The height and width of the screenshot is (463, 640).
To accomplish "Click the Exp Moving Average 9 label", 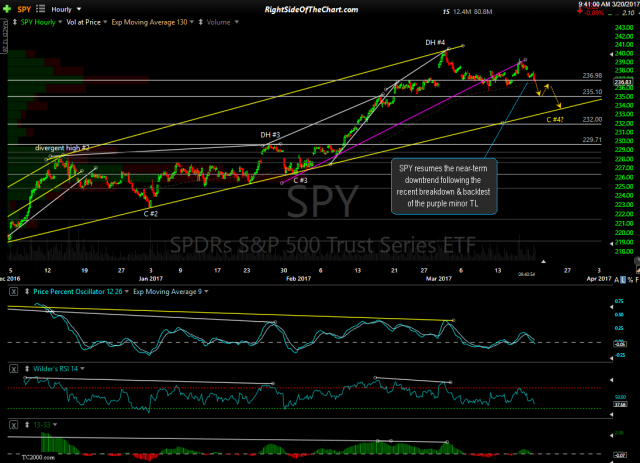I will [x=167, y=292].
